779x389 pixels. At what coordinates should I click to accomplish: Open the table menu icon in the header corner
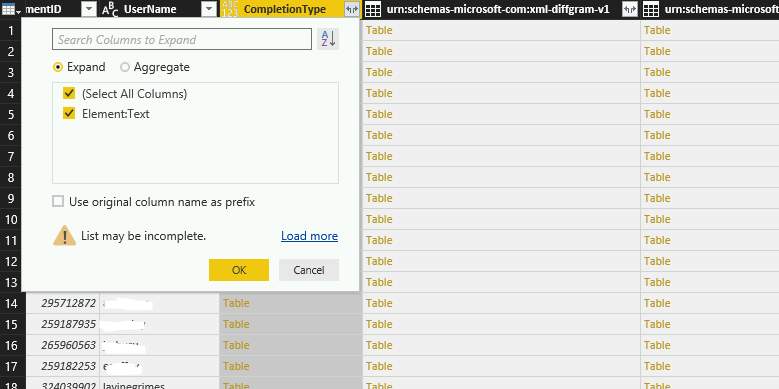(x=10, y=9)
